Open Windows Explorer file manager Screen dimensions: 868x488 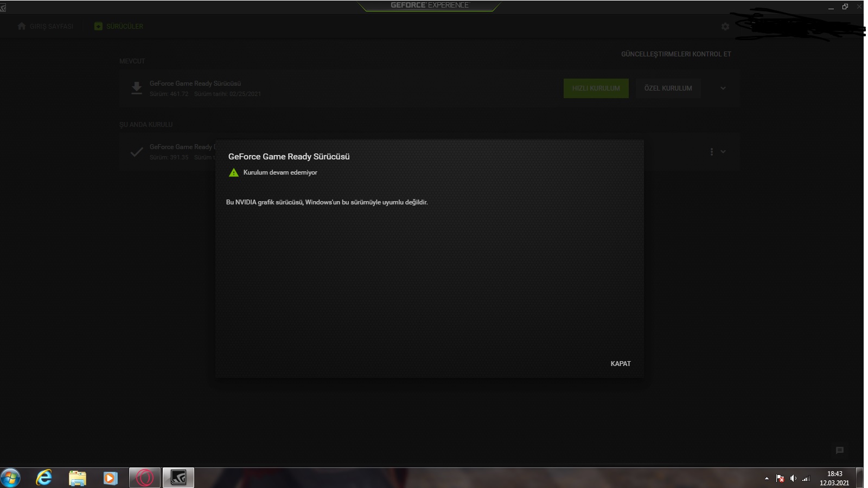(x=78, y=478)
